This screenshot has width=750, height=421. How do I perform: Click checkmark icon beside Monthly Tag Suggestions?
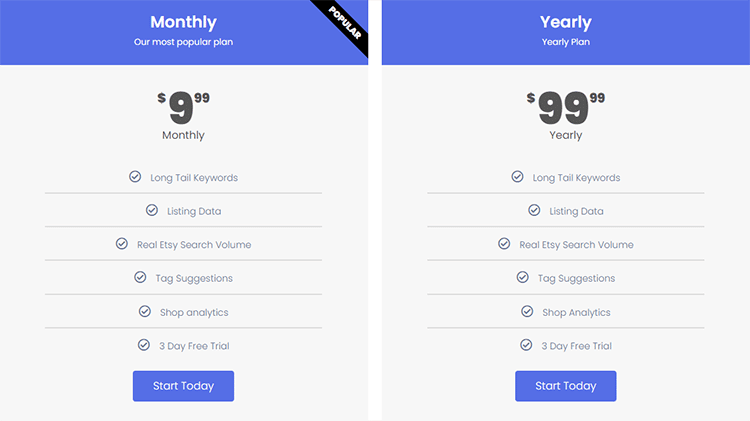140,278
